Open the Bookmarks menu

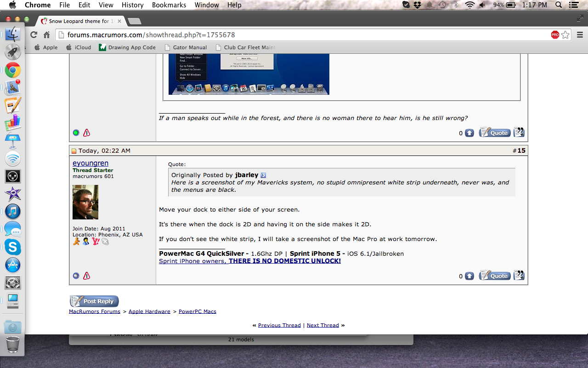click(169, 5)
